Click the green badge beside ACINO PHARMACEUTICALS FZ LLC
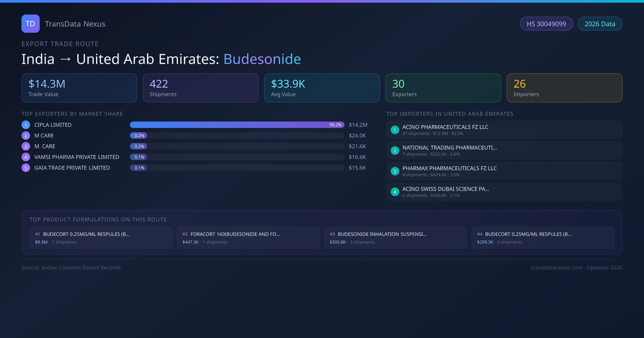Viewport: 644px width, 338px height. [x=395, y=130]
